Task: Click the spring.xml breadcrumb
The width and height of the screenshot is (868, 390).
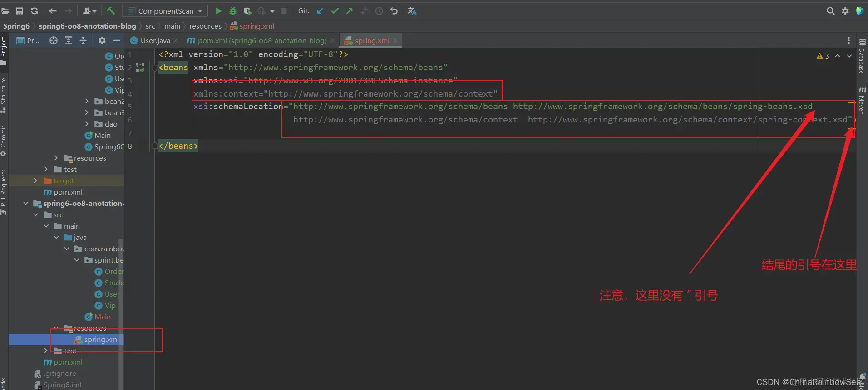Action: click(252, 26)
